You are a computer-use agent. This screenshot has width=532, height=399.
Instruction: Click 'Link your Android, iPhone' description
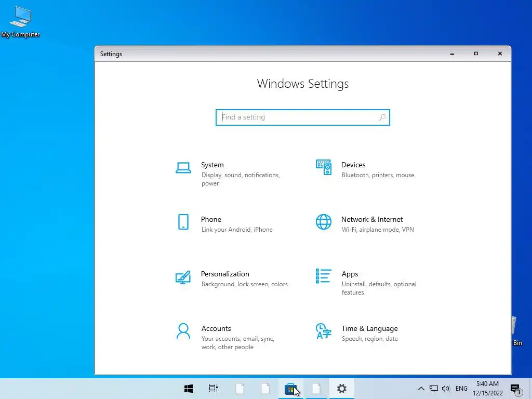coord(237,230)
